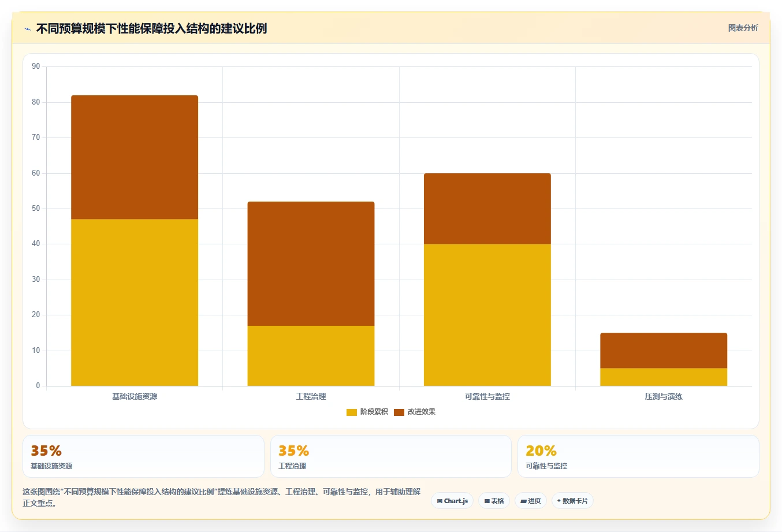
Task: Click the brown 改进效果 segment of 基础设施资源
Action: tap(135, 157)
